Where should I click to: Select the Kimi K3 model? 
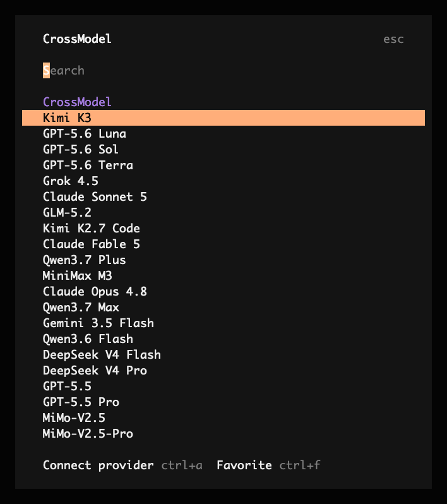(223, 117)
